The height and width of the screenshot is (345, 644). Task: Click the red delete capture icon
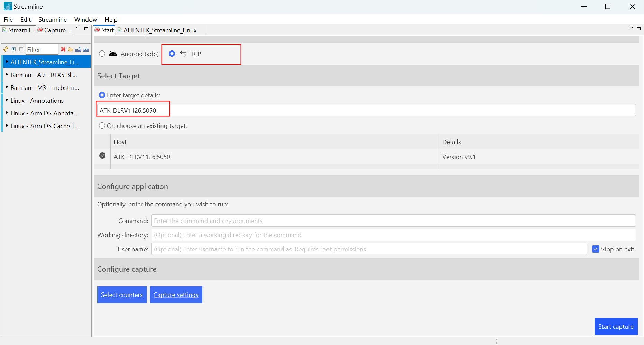coord(63,49)
